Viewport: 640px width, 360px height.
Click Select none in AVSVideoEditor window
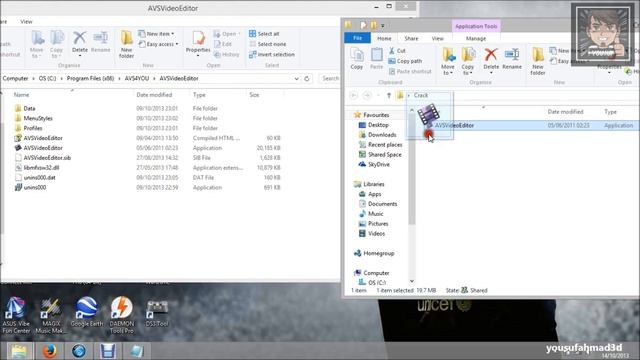click(267, 44)
